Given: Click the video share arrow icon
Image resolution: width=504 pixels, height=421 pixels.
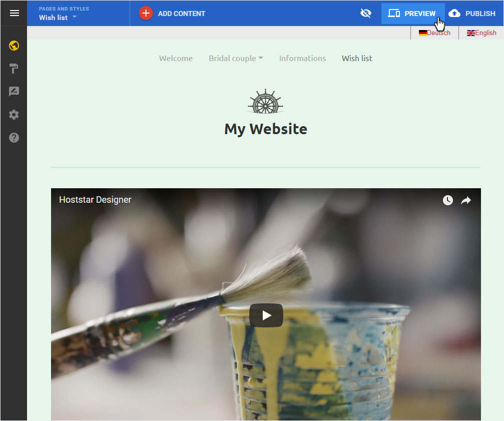Looking at the screenshot, I should (x=466, y=200).
